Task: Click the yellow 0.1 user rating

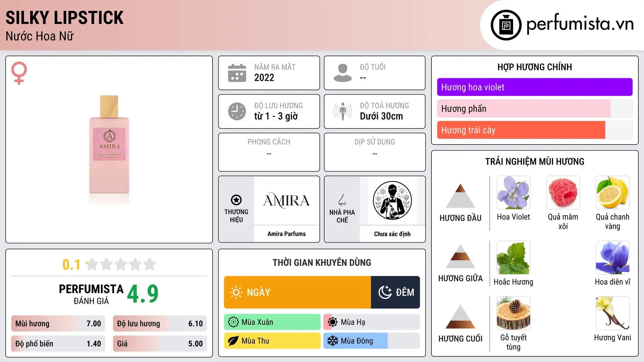Action: [71, 265]
